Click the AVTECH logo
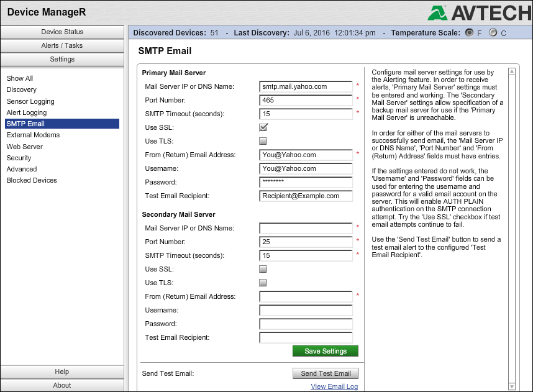This screenshot has width=533, height=392. click(x=478, y=12)
